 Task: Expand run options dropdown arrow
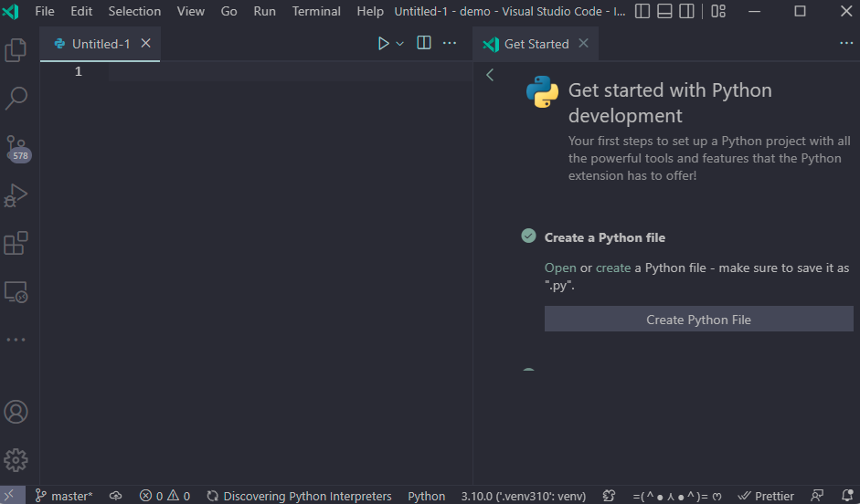pos(399,44)
